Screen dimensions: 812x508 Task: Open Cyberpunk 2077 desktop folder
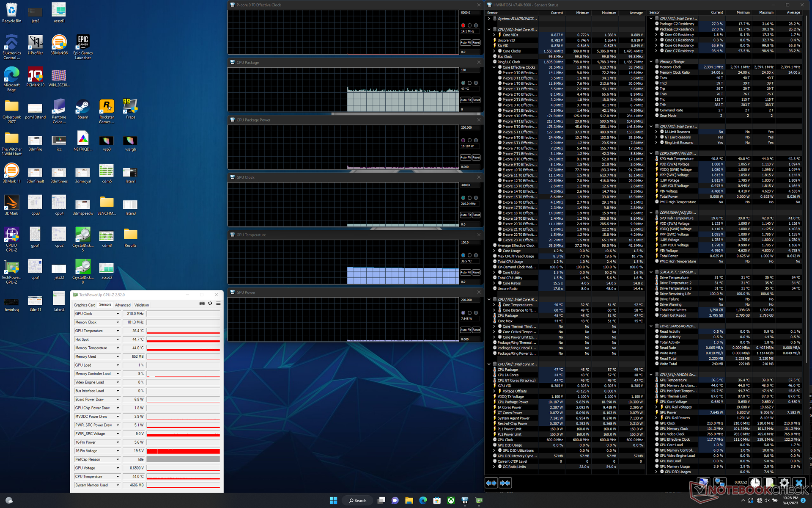click(x=12, y=111)
